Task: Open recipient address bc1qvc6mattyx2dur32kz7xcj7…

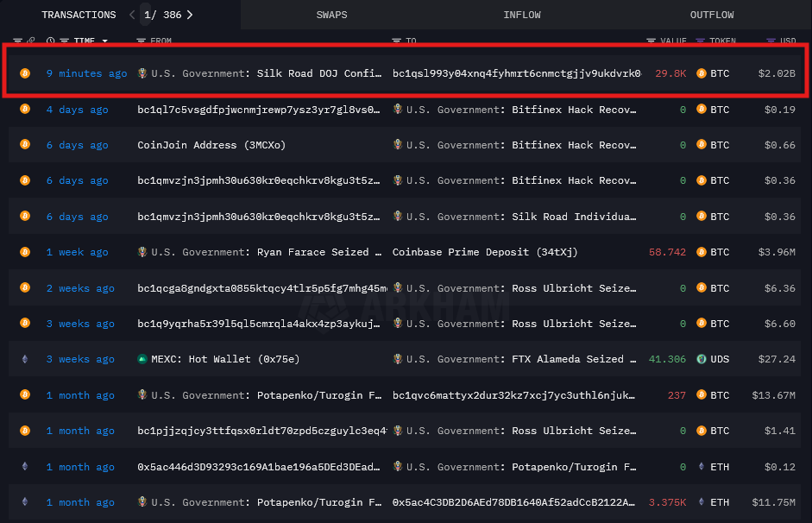Action: point(513,395)
